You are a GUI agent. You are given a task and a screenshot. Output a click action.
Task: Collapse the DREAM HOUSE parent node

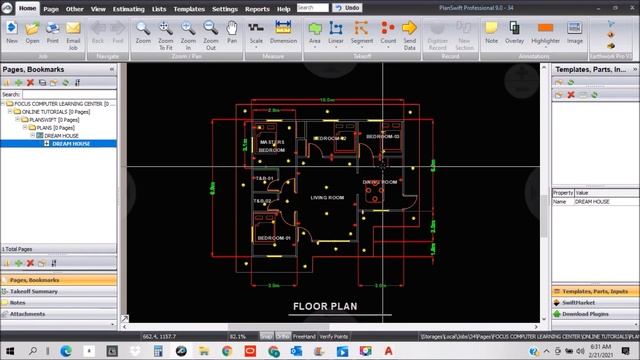pos(33,136)
